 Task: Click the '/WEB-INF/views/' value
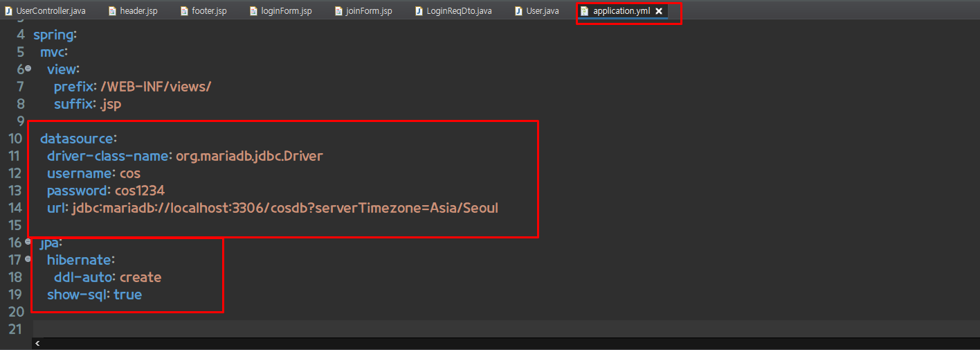click(156, 87)
